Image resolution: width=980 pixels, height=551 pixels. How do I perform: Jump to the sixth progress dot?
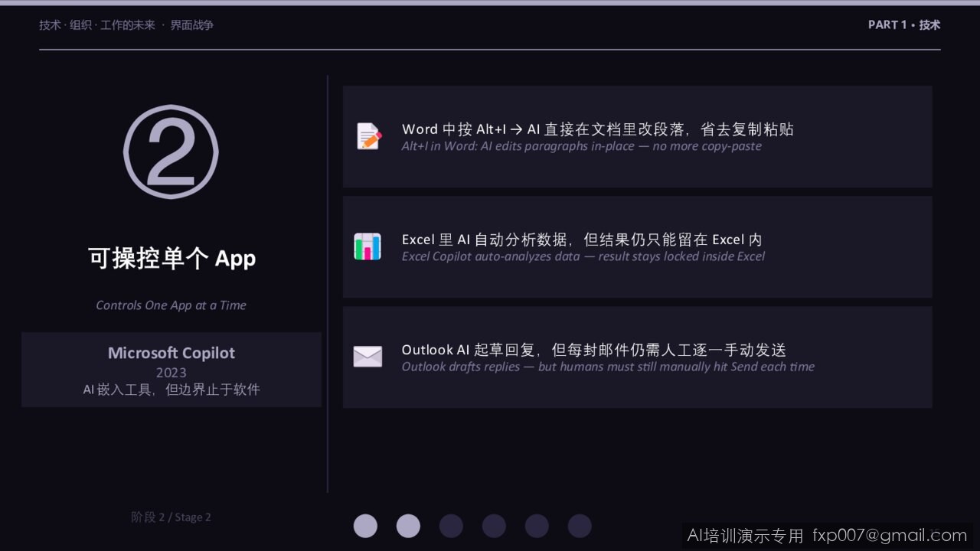pos(580,526)
